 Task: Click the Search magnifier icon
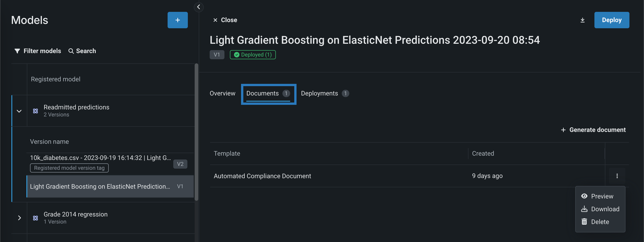point(71,51)
